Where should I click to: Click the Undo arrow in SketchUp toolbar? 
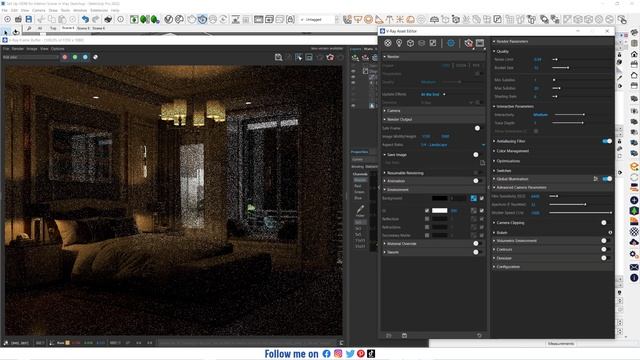(85, 19)
